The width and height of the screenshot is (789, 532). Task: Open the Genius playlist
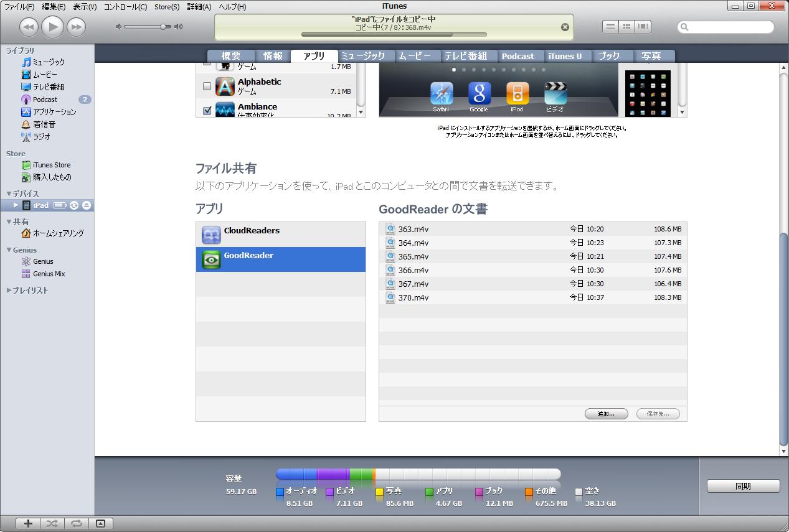(x=37, y=261)
